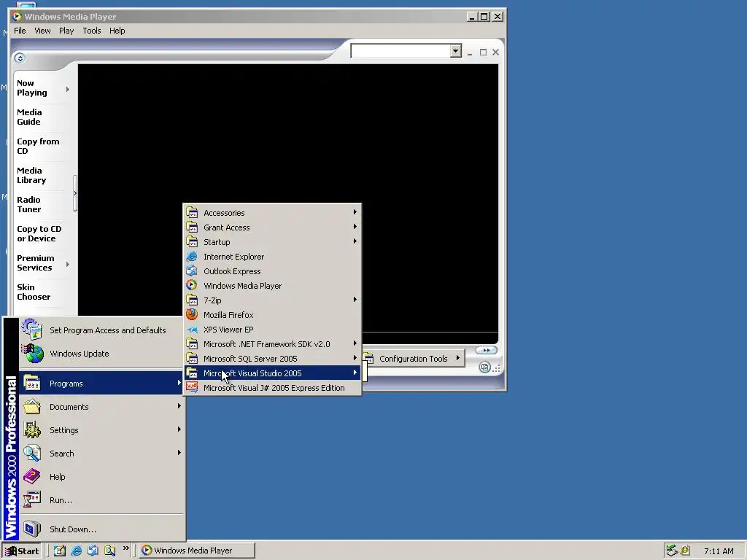Click the Internet Explorer 'e' icon in menu
Viewport: 747px width, 560px height.
point(192,256)
